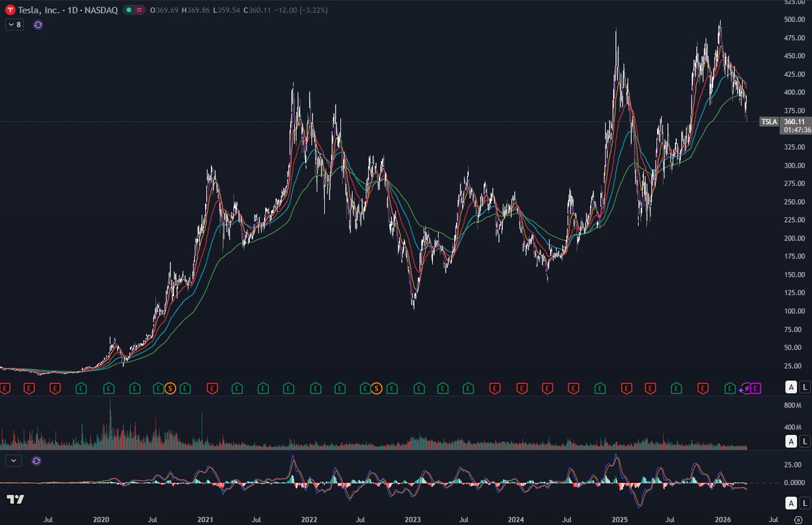Image resolution: width=812 pixels, height=525 pixels.
Task: Click the orange stock split marker near mid-2022
Action: coord(377,388)
